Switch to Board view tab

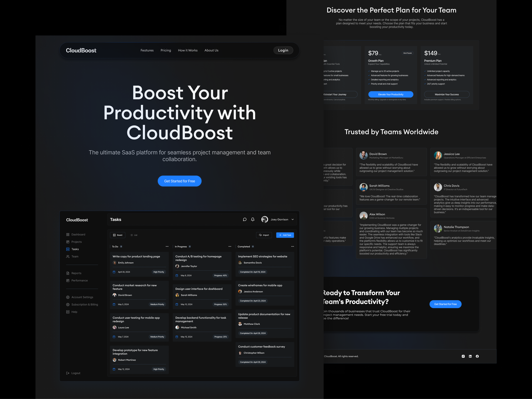tap(118, 235)
